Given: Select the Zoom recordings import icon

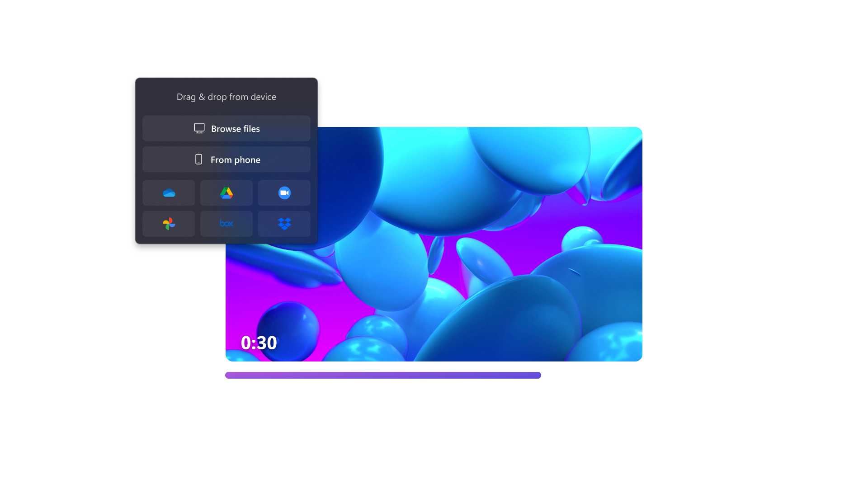Looking at the screenshot, I should click(284, 193).
